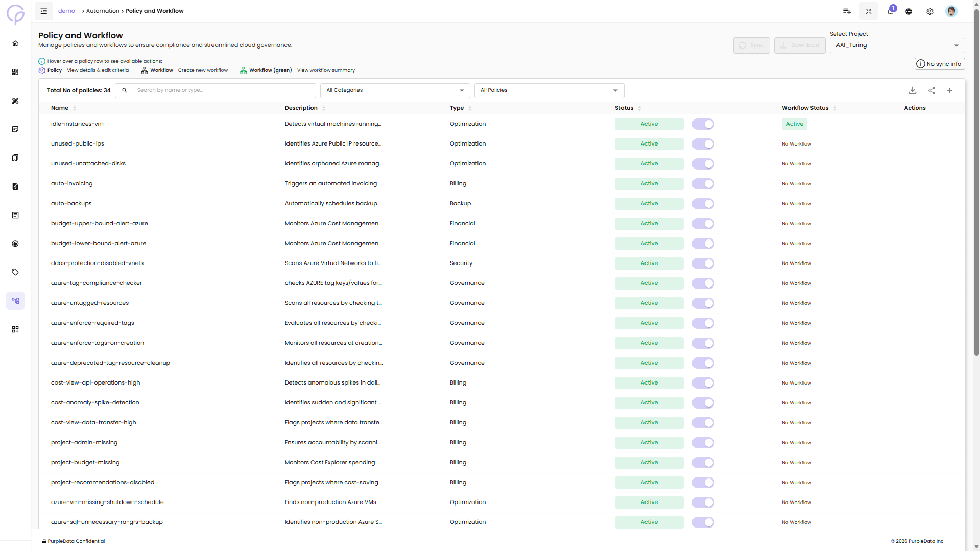
Task: Click the home icon in the sidebar
Action: (x=15, y=43)
